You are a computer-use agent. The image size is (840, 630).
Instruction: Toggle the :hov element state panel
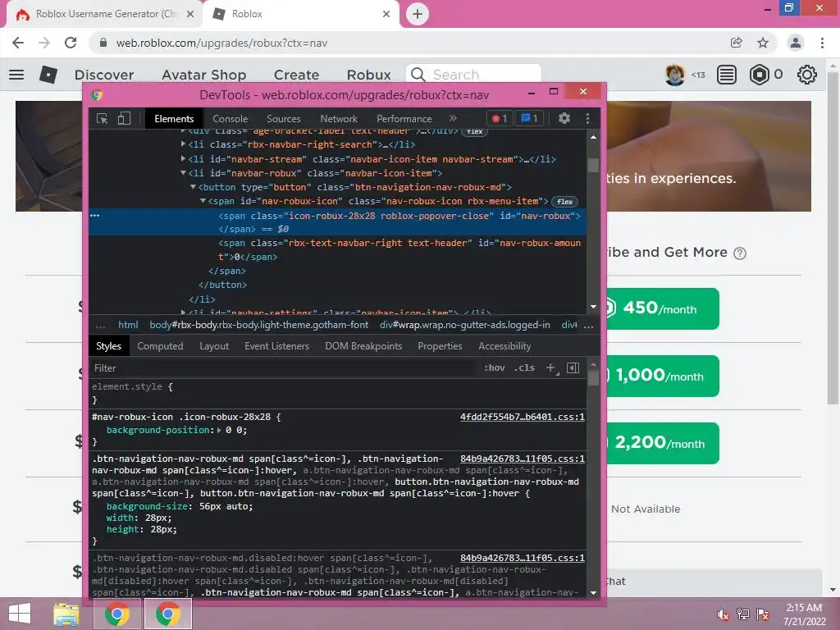tap(494, 368)
